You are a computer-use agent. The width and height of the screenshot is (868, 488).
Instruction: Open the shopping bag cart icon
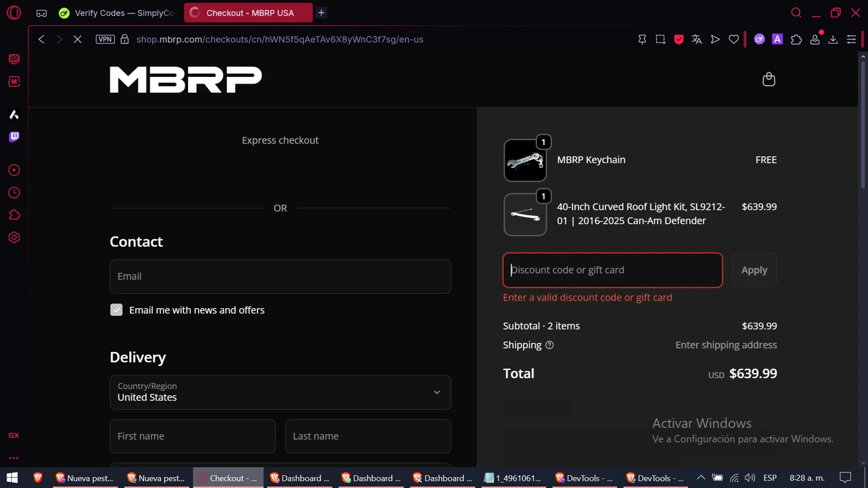[768, 79]
